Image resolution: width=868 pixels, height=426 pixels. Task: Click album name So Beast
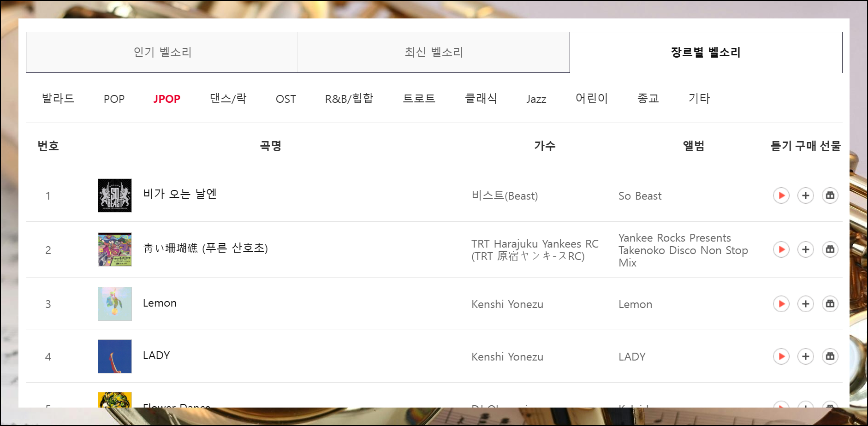[640, 196]
